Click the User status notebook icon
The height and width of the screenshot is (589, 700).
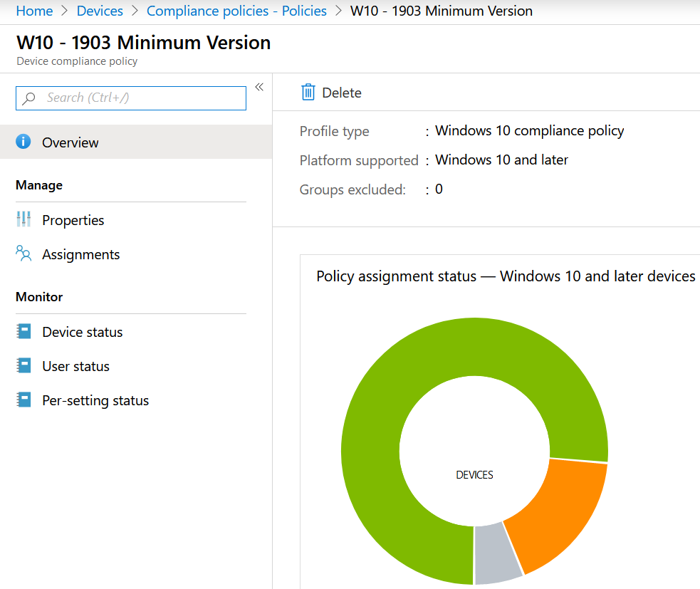[23, 366]
